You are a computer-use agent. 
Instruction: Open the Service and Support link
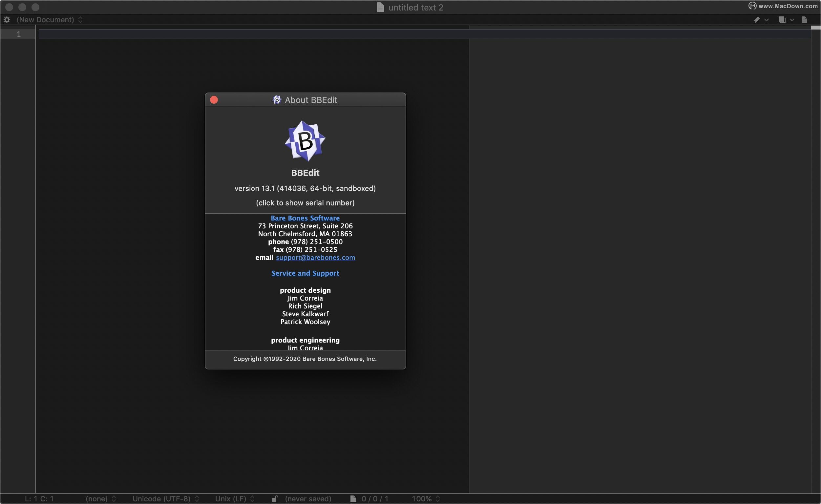pyautogui.click(x=305, y=273)
